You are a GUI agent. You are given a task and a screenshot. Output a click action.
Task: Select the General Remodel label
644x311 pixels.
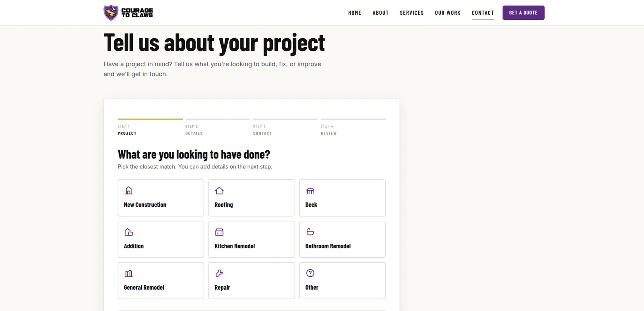144,288
